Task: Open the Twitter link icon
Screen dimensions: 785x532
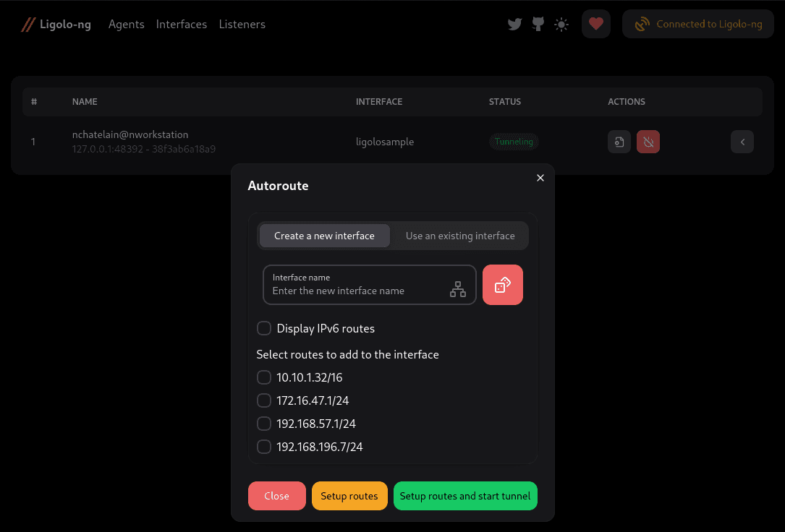Action: coord(514,24)
